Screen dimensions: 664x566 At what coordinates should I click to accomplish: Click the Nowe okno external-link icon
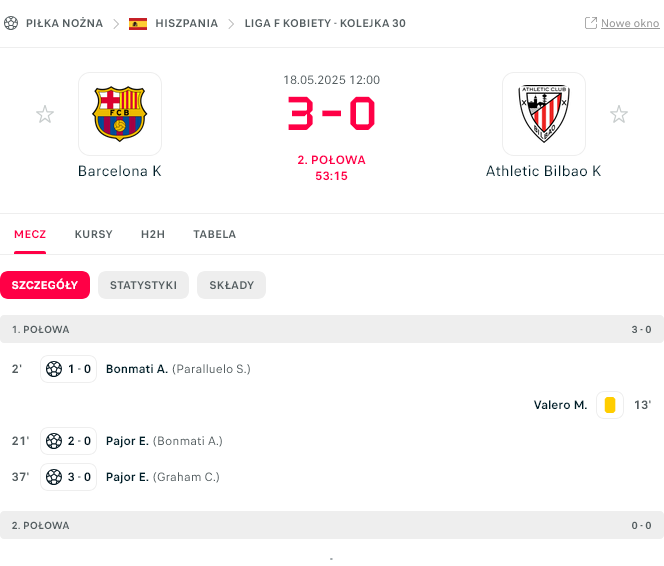[591, 23]
